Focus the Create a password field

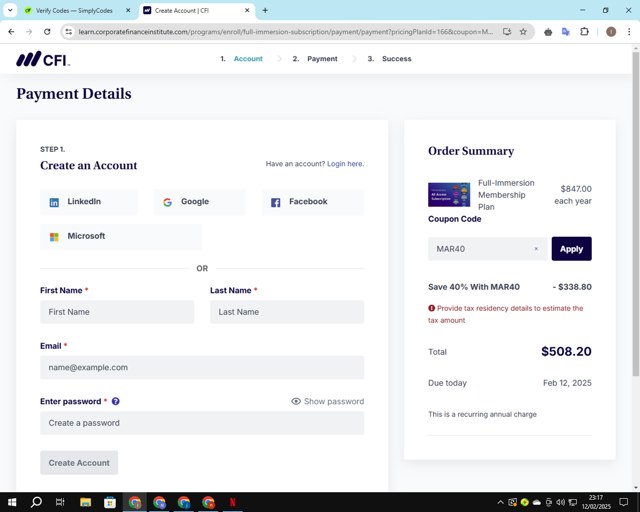click(x=202, y=423)
